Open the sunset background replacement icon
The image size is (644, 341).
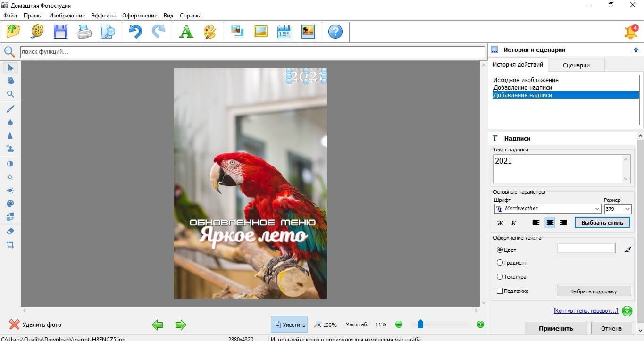pyautogui.click(x=308, y=32)
